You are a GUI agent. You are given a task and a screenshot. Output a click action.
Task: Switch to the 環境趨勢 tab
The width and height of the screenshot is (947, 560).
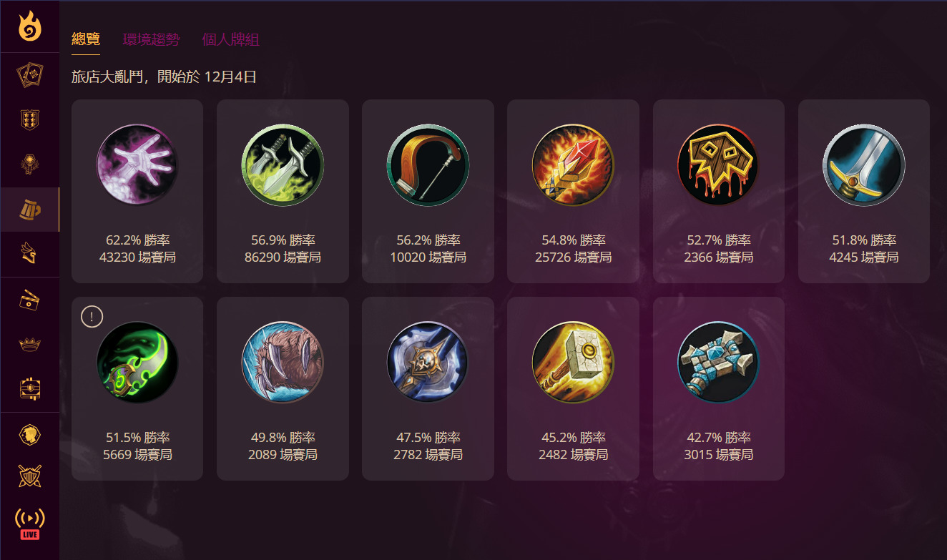[x=151, y=40]
